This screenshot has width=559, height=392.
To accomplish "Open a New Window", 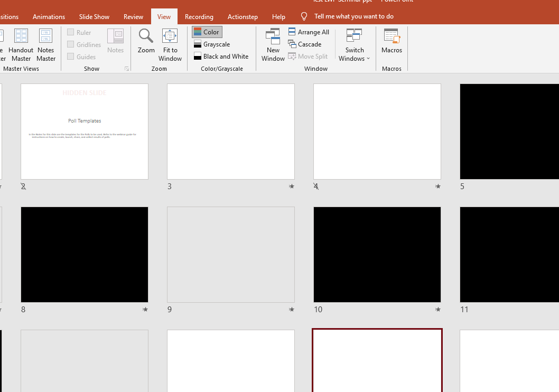I will pos(273,45).
